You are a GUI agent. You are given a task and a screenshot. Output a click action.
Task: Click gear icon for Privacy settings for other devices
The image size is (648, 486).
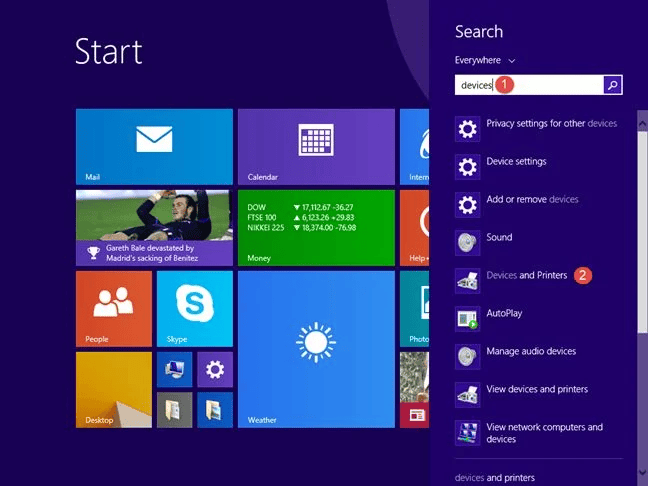point(467,129)
